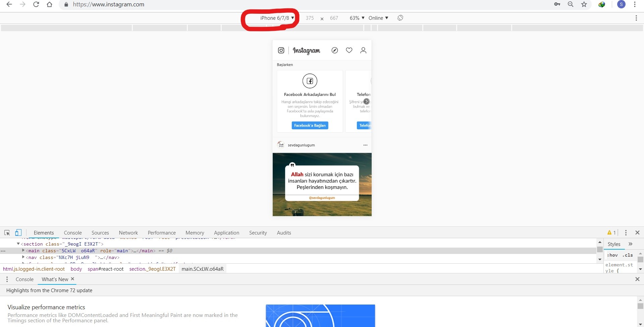The height and width of the screenshot is (327, 644).
Task: Click the Facebook logo circle icon
Action: click(x=310, y=81)
